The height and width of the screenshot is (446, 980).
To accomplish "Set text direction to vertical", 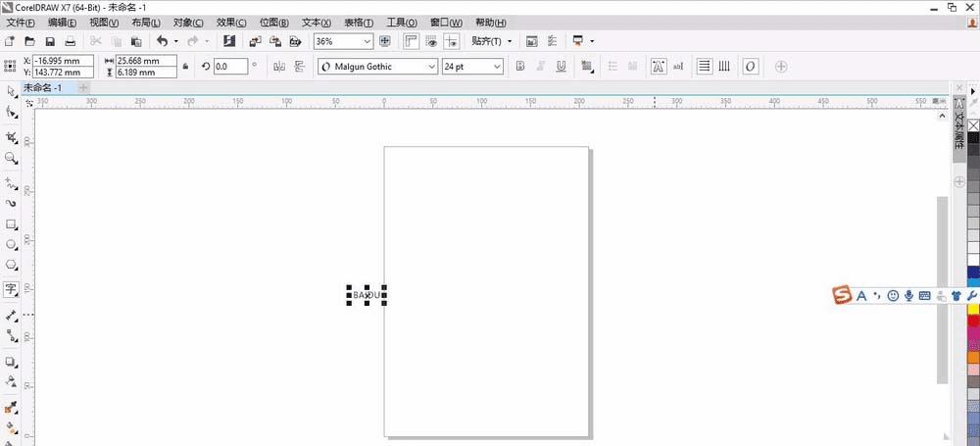I will [724, 67].
